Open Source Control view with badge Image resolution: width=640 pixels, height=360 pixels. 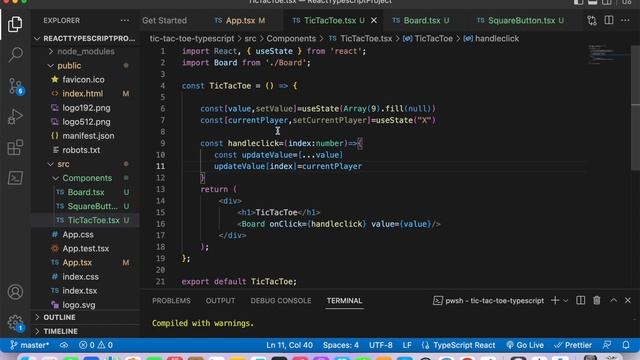(15, 86)
